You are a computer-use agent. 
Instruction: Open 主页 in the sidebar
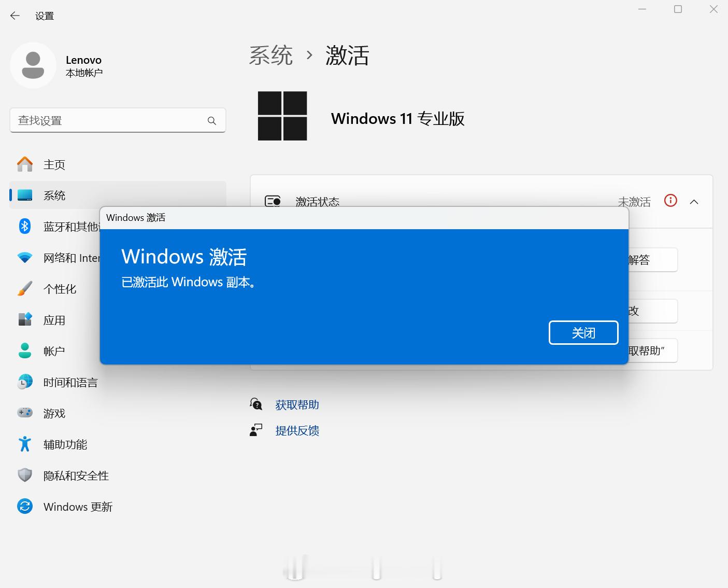point(118,164)
